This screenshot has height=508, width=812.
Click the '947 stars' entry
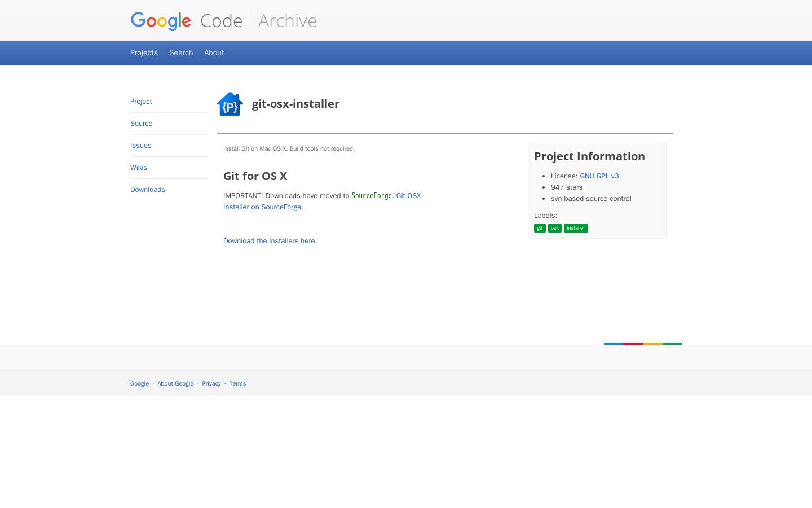pos(567,187)
